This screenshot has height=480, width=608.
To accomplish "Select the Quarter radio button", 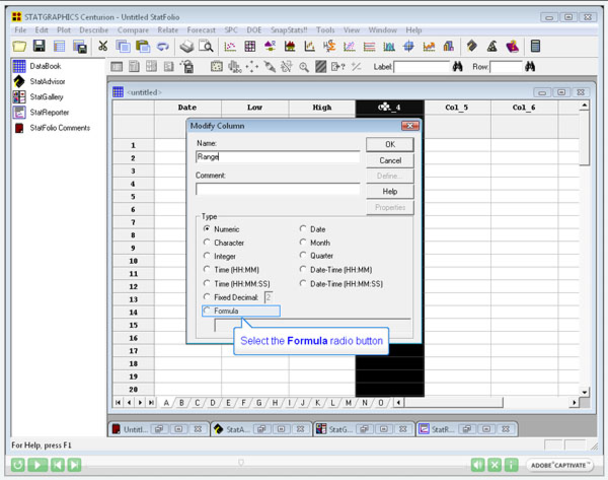I will [x=303, y=256].
